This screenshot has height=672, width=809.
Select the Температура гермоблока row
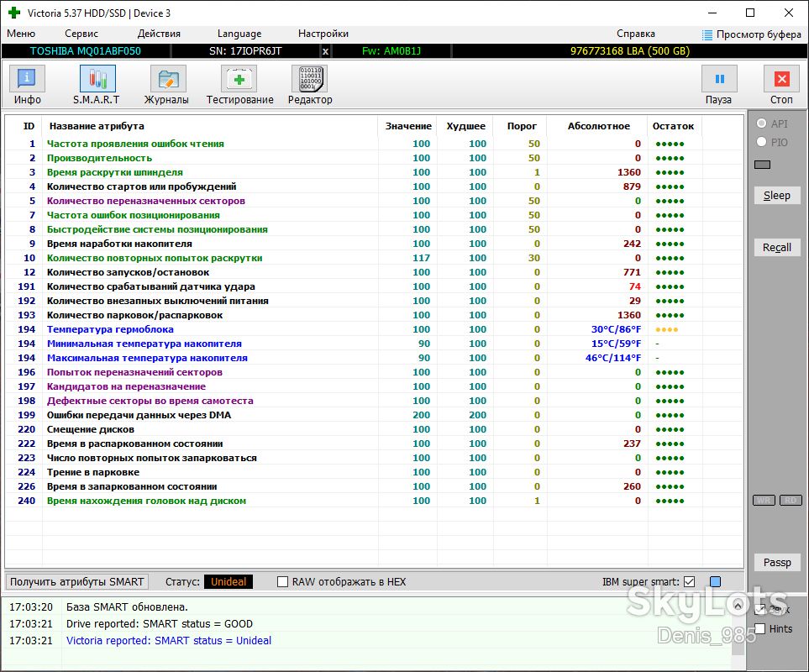pos(374,329)
